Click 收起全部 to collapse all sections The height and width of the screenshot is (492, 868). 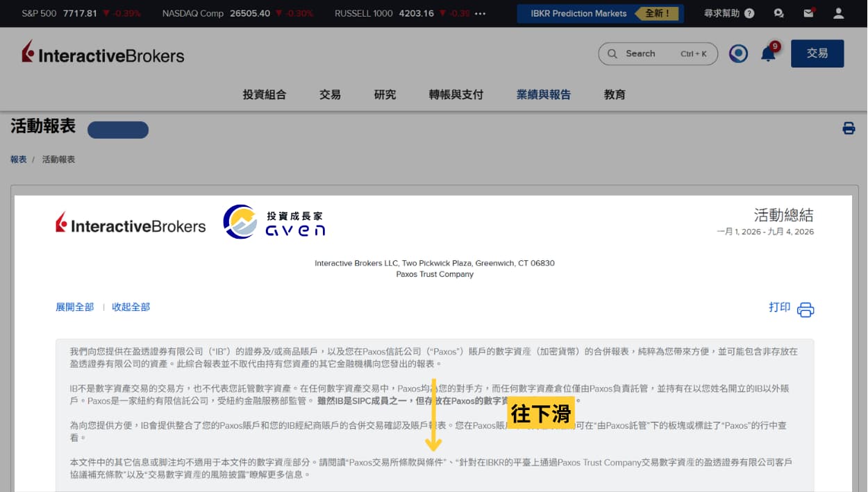[131, 307]
